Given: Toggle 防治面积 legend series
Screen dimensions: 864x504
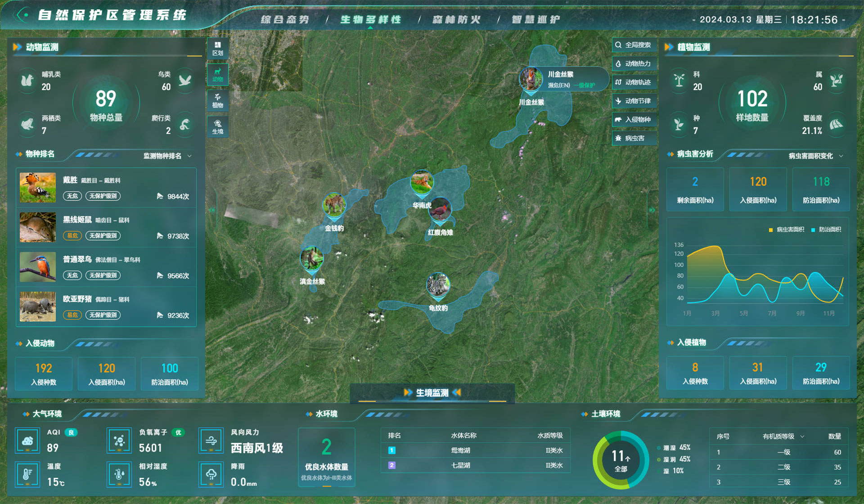Looking at the screenshot, I should click(826, 229).
